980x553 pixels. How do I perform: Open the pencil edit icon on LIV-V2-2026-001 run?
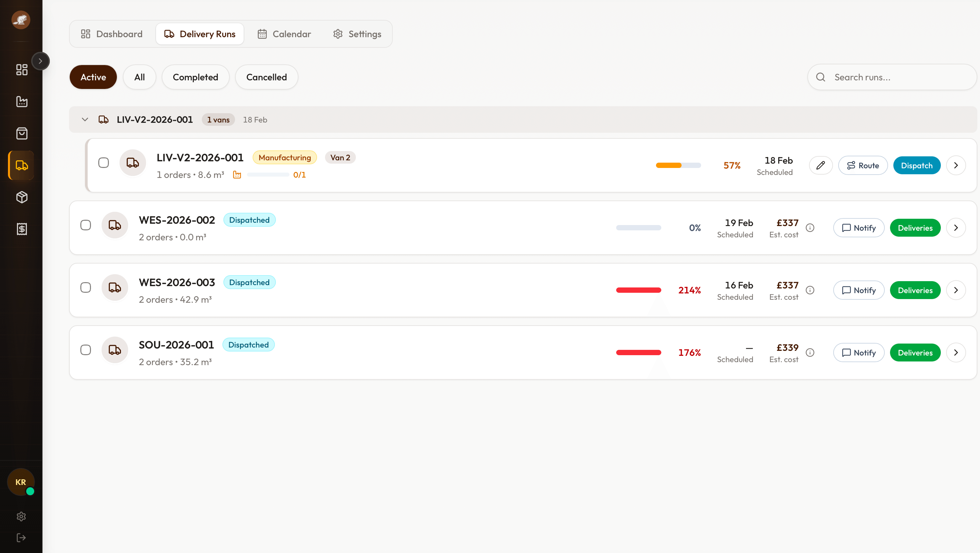tap(821, 165)
